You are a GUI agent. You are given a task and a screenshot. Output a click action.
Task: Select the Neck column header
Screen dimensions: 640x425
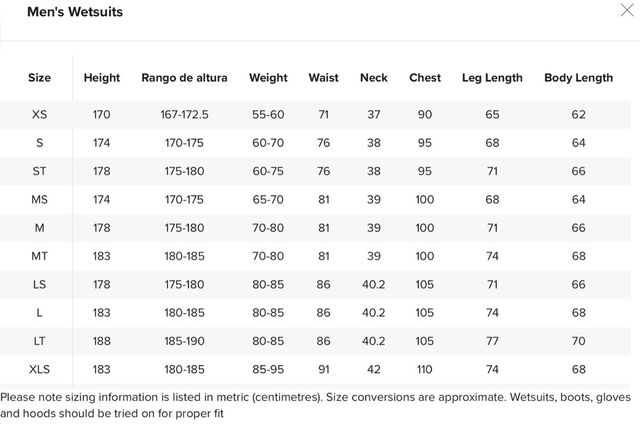pos(374,78)
